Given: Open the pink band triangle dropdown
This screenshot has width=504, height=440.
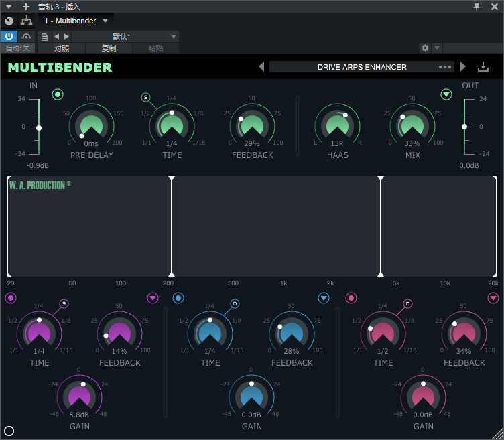Looking at the screenshot, I should click(x=493, y=298).
